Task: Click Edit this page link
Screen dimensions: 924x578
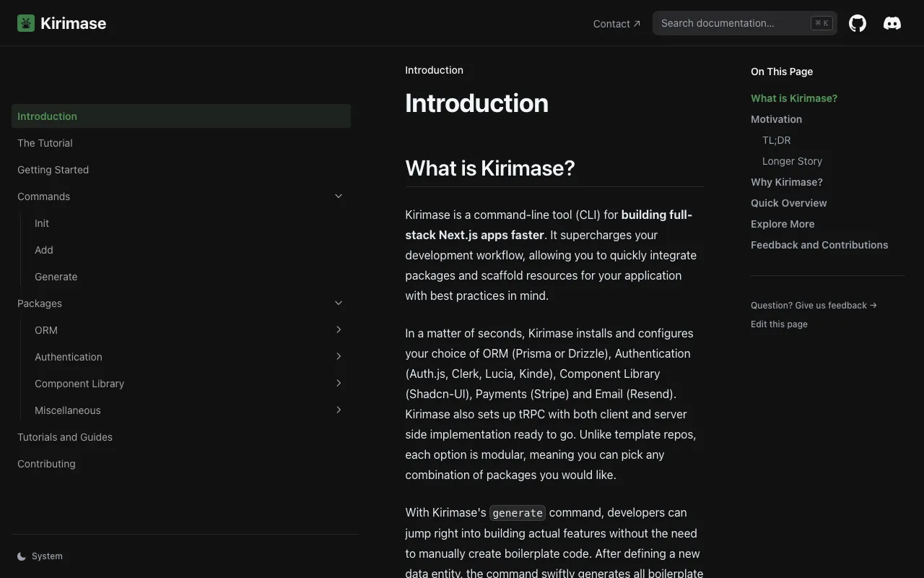Action: tap(779, 324)
